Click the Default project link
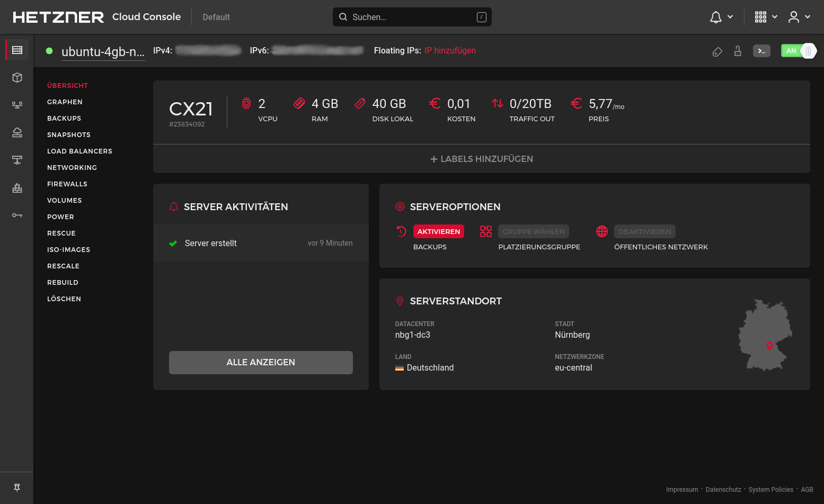 click(216, 17)
